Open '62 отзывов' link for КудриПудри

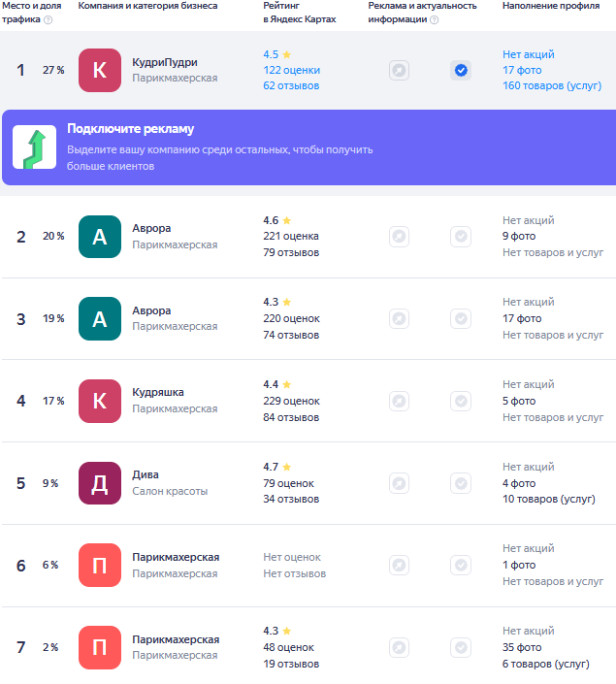[x=291, y=86]
